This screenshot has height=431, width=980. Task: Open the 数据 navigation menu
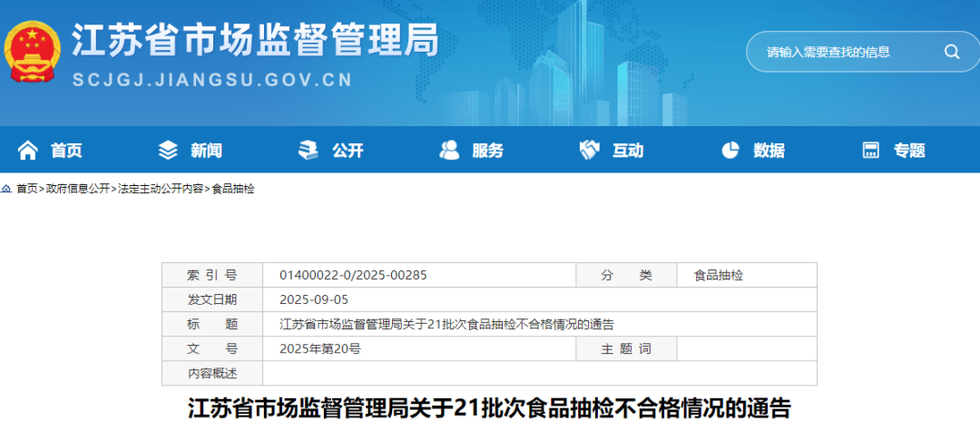(769, 151)
